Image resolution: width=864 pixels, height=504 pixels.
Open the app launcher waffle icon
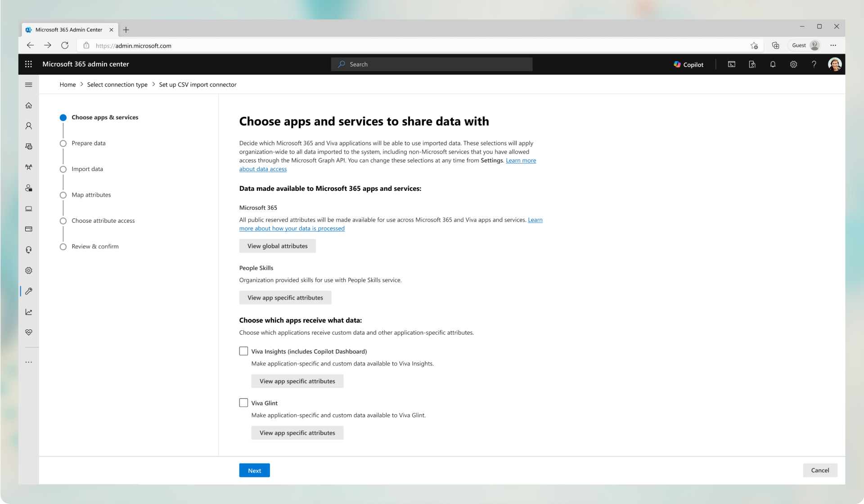tap(28, 64)
